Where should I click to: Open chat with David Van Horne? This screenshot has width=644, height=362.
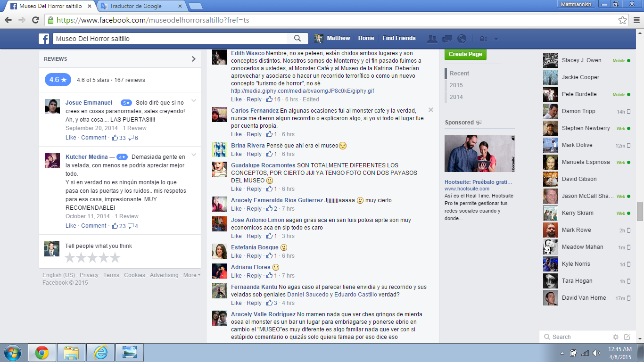pyautogui.click(x=586, y=298)
